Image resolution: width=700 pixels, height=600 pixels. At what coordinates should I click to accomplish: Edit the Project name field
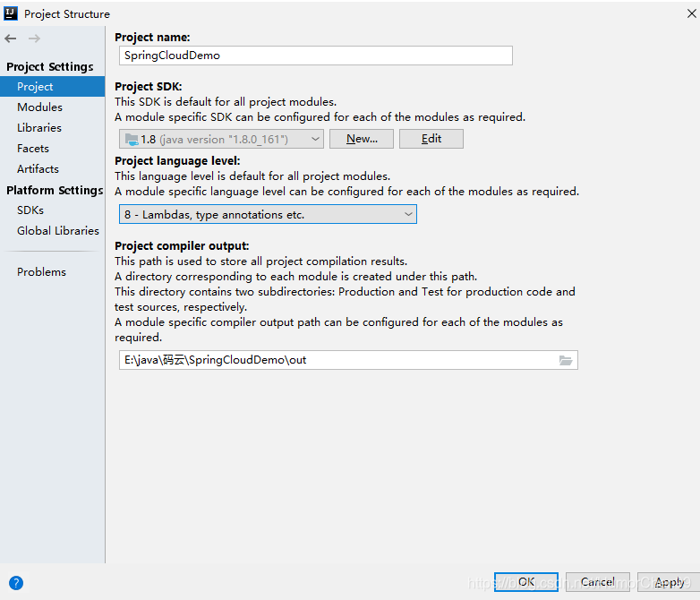point(316,56)
